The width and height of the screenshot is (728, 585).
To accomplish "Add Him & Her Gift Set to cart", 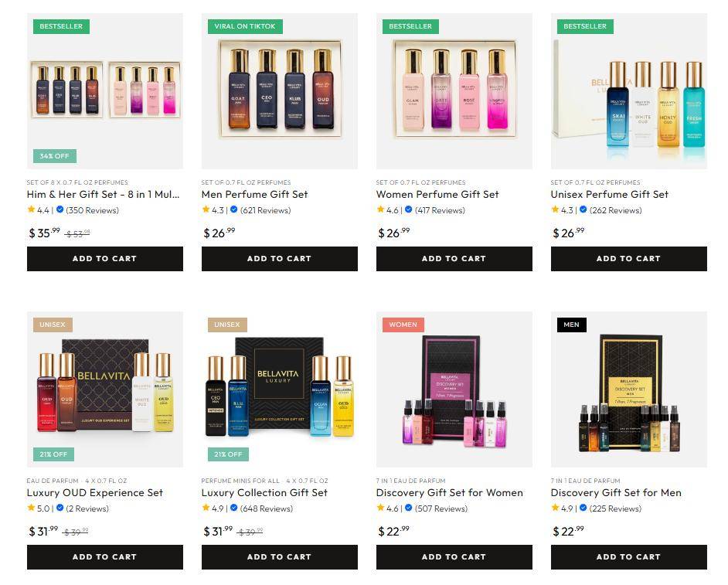I will (x=105, y=259).
